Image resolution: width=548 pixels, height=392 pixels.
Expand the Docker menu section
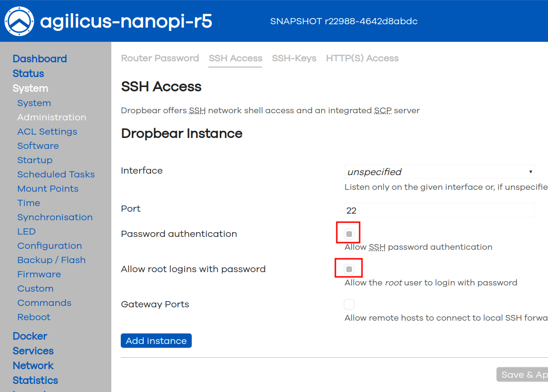30,336
